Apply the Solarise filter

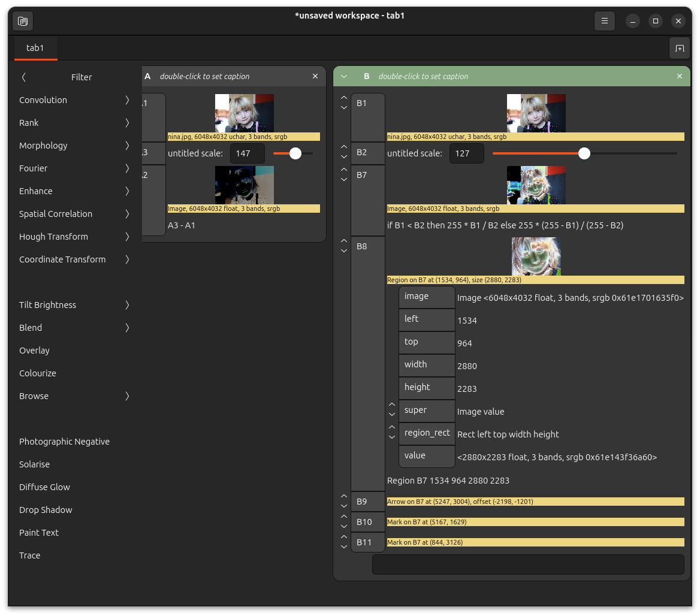pyautogui.click(x=74, y=464)
